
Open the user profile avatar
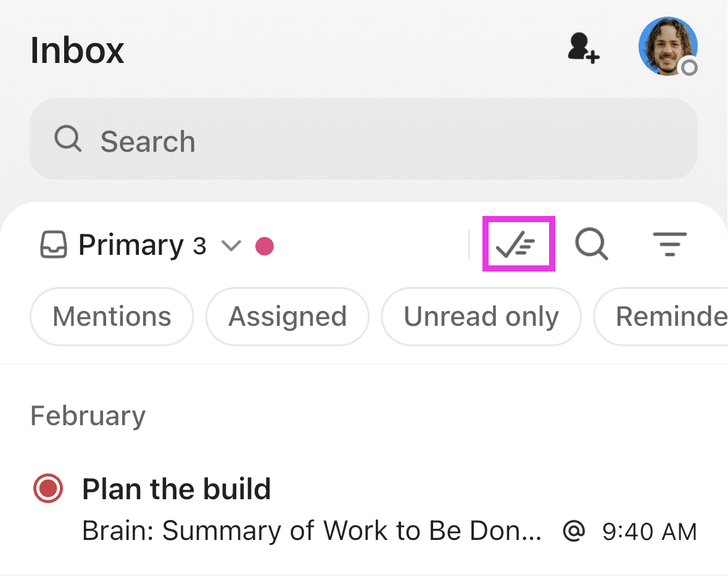[666, 46]
